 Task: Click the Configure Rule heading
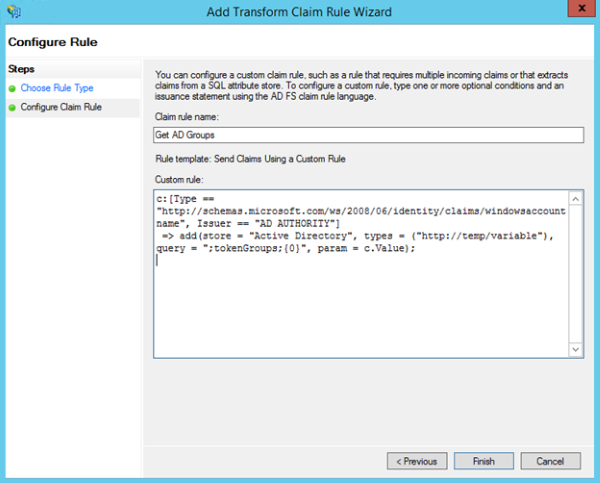point(53,42)
